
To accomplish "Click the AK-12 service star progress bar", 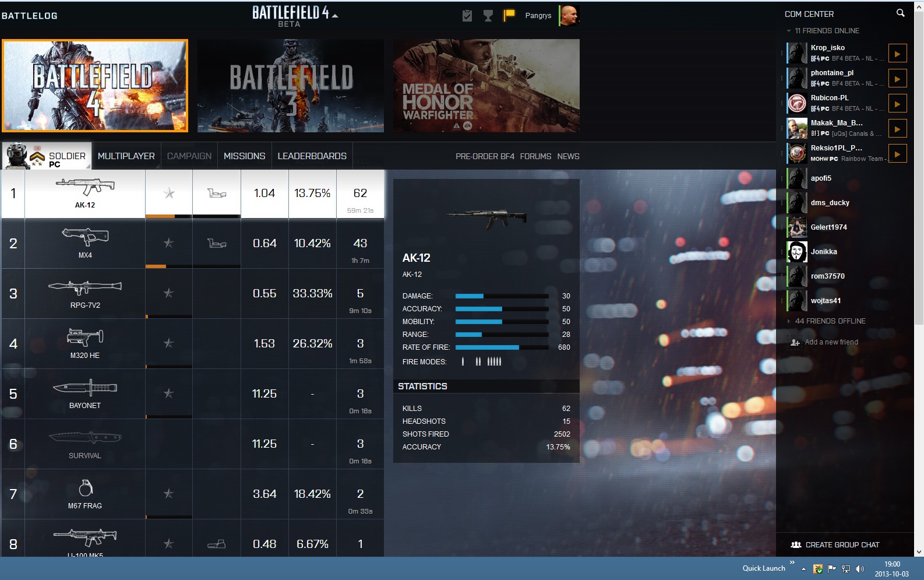I will pos(168,216).
